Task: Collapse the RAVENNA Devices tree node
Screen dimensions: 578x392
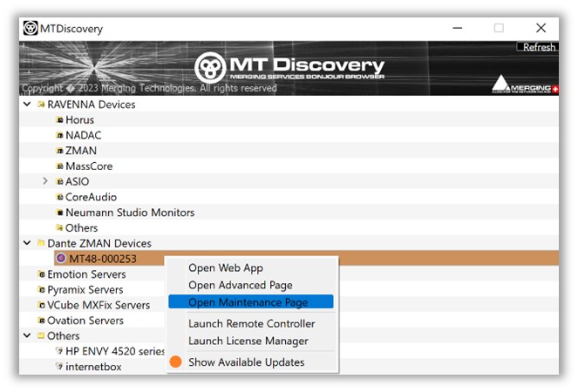Action: click(27, 105)
